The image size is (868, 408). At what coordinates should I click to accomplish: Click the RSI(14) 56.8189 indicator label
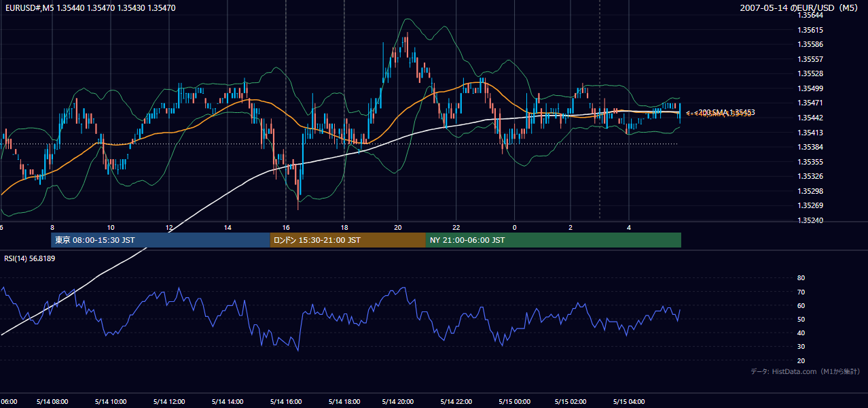coord(29,258)
